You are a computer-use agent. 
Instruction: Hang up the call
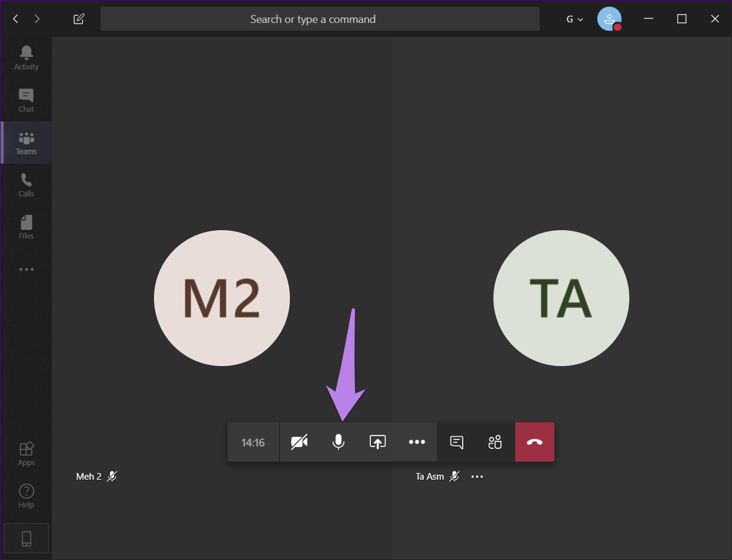(x=535, y=442)
